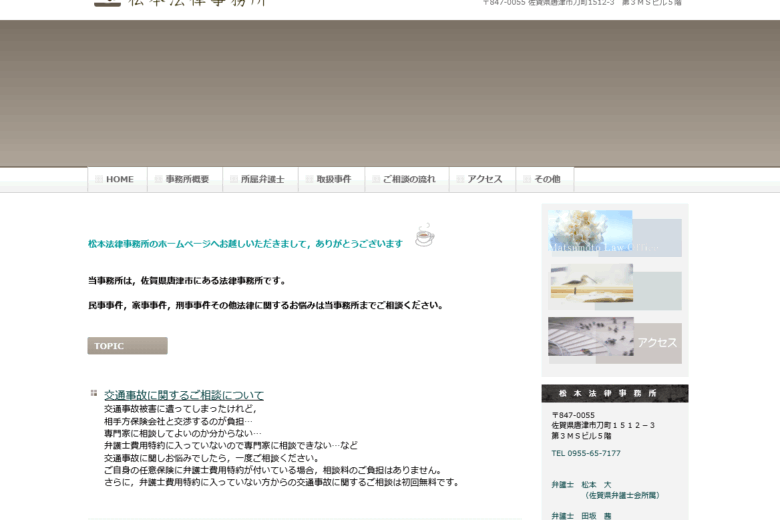Open アクセス in the top navigation bar
780x520 pixels.
(483, 179)
